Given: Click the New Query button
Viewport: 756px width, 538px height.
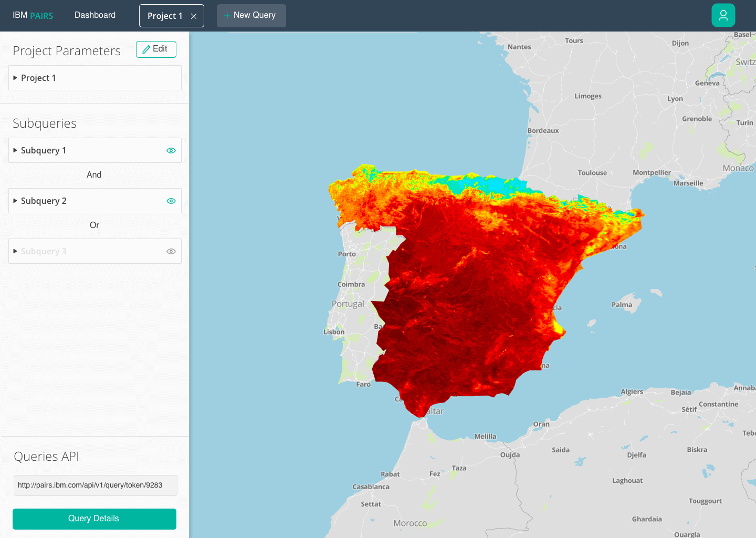Looking at the screenshot, I should (251, 15).
